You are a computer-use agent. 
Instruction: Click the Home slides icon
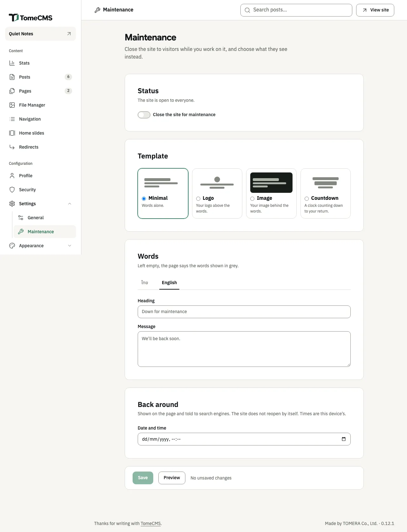(x=12, y=133)
